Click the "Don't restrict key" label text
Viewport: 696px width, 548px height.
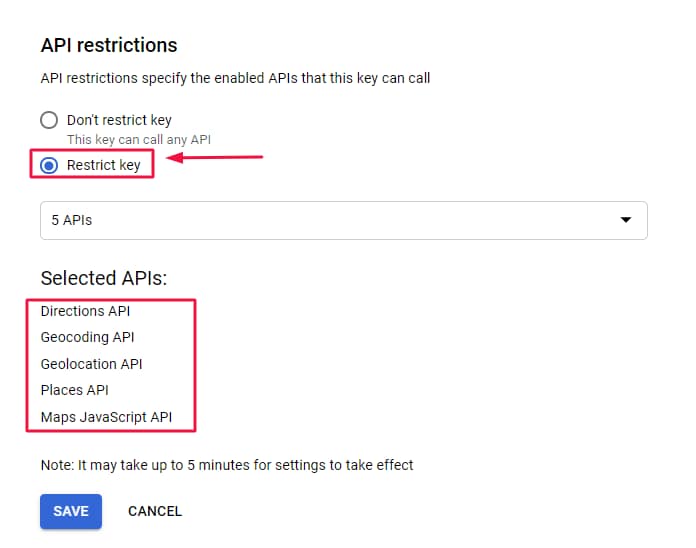pyautogui.click(x=119, y=121)
